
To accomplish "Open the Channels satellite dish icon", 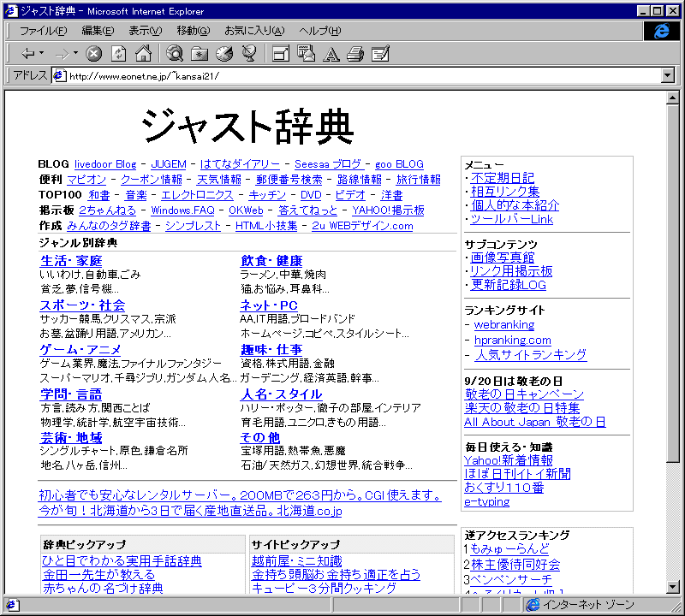I will coord(249,54).
